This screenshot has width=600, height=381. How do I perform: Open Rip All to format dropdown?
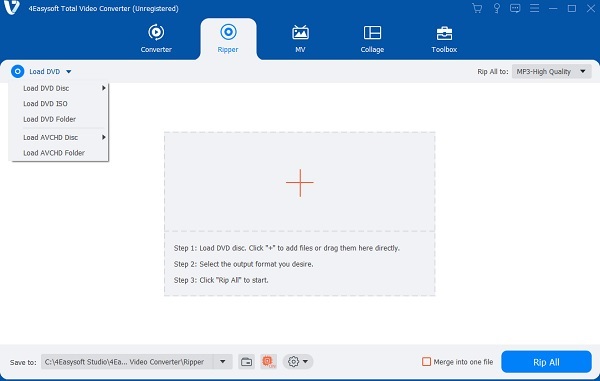[x=551, y=72]
